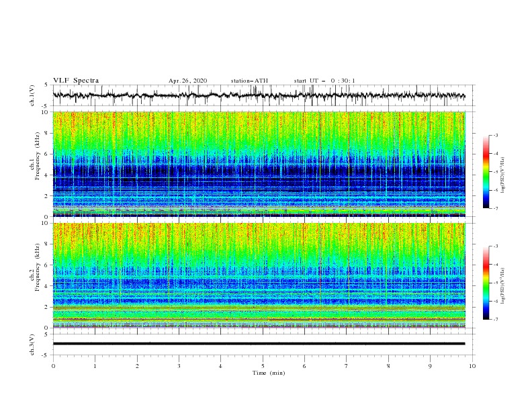This screenshot has width=532, height=411.
Task: Click the "station=ATH" header label
Action: click(x=249, y=81)
